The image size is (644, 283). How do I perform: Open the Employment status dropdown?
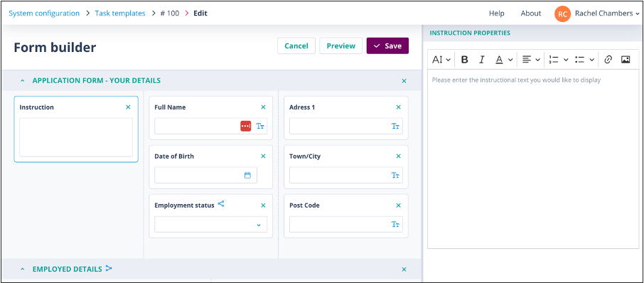[x=210, y=225]
